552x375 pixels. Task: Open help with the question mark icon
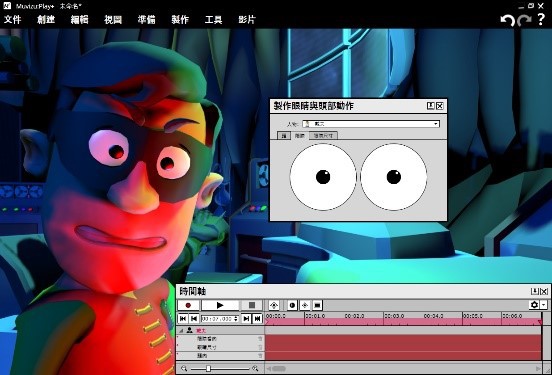pos(541,19)
